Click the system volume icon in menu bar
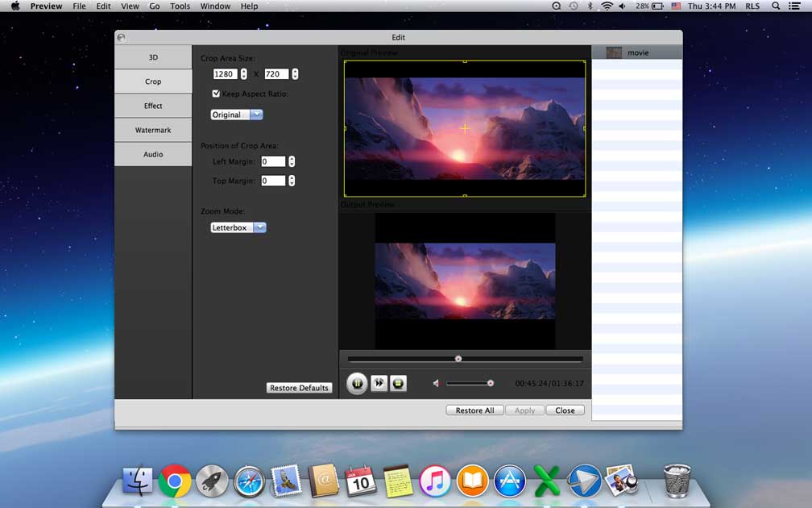Viewport: 812px width, 508px height. click(x=622, y=6)
